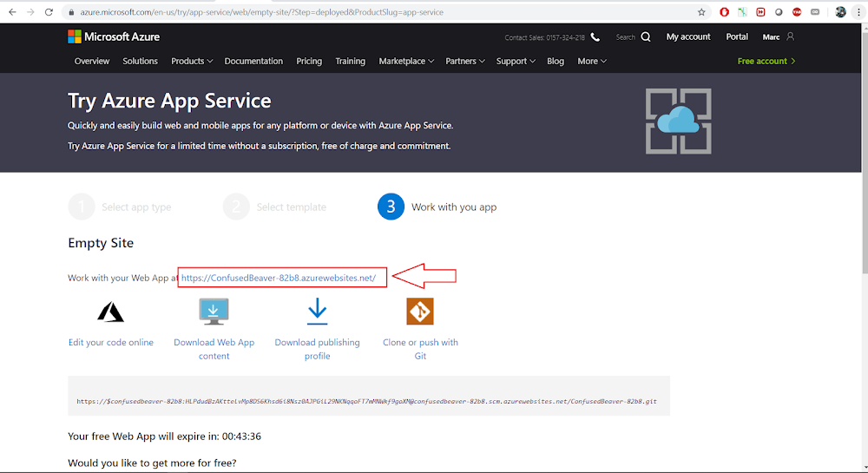The height and width of the screenshot is (473, 868).
Task: Click Clone or push with Git link
Action: point(420,349)
